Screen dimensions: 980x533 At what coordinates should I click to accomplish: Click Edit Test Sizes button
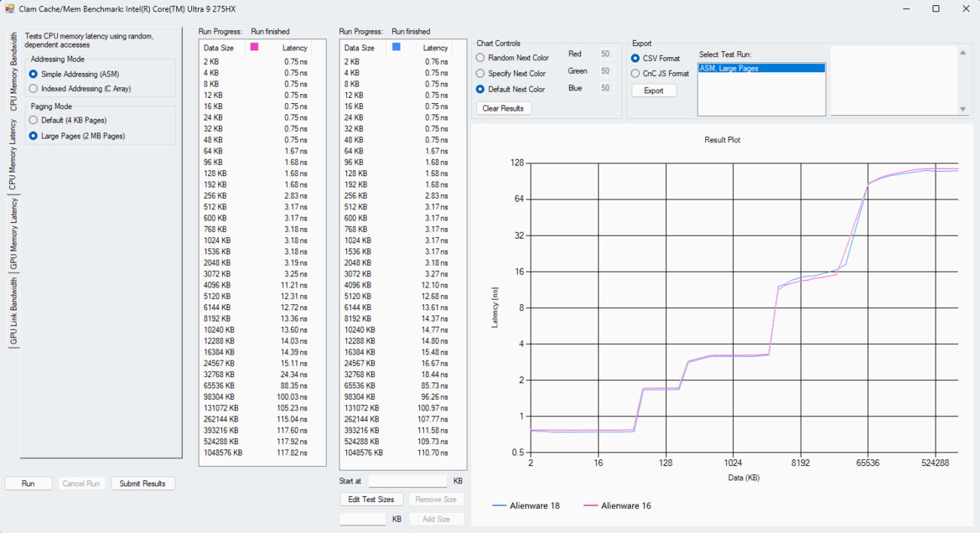tap(371, 499)
